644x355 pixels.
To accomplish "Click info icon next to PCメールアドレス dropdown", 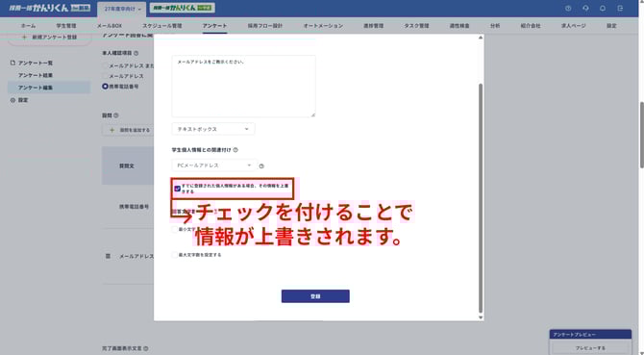I will click(261, 166).
